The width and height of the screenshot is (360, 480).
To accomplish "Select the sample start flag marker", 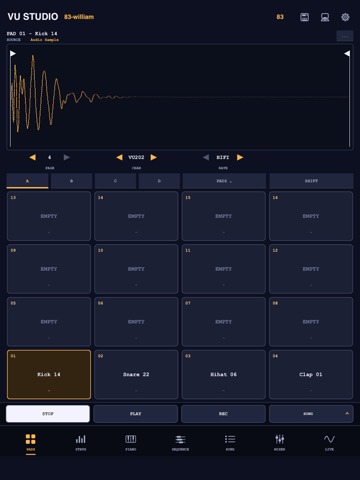I will point(13,53).
